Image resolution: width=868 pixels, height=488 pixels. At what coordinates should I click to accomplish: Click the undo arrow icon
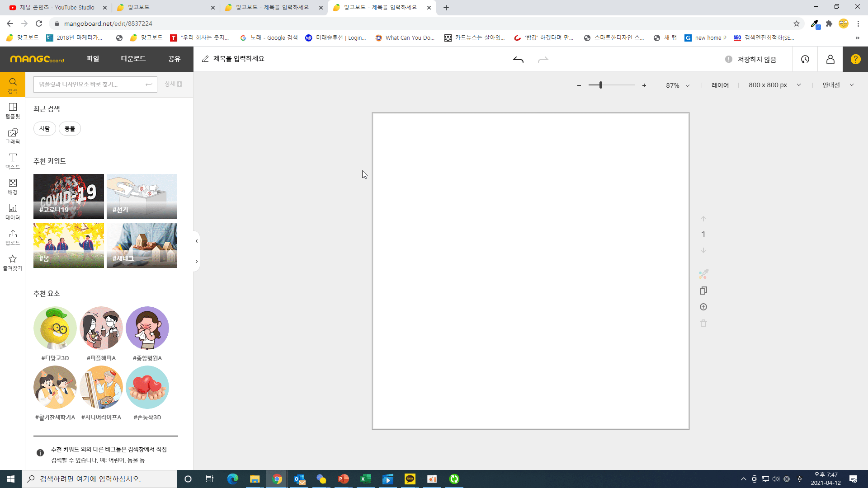pyautogui.click(x=518, y=59)
